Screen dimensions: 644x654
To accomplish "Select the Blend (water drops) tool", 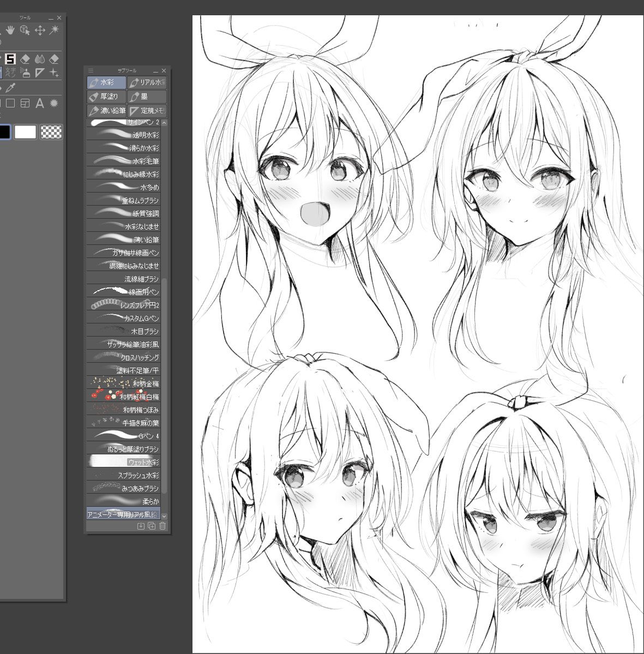I will 40,59.
